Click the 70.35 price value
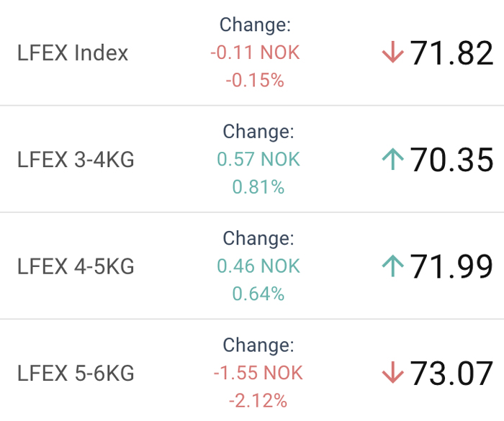The height and width of the screenshot is (421, 504). click(451, 160)
